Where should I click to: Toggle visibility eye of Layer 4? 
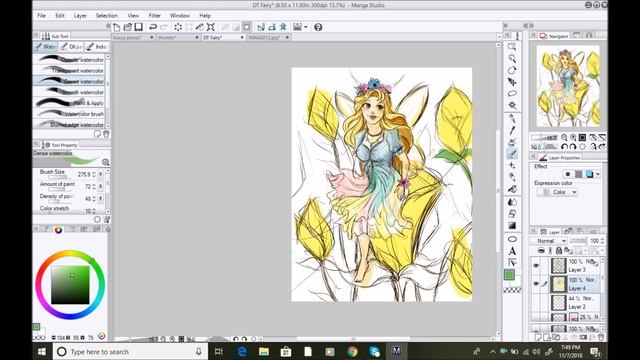click(536, 284)
